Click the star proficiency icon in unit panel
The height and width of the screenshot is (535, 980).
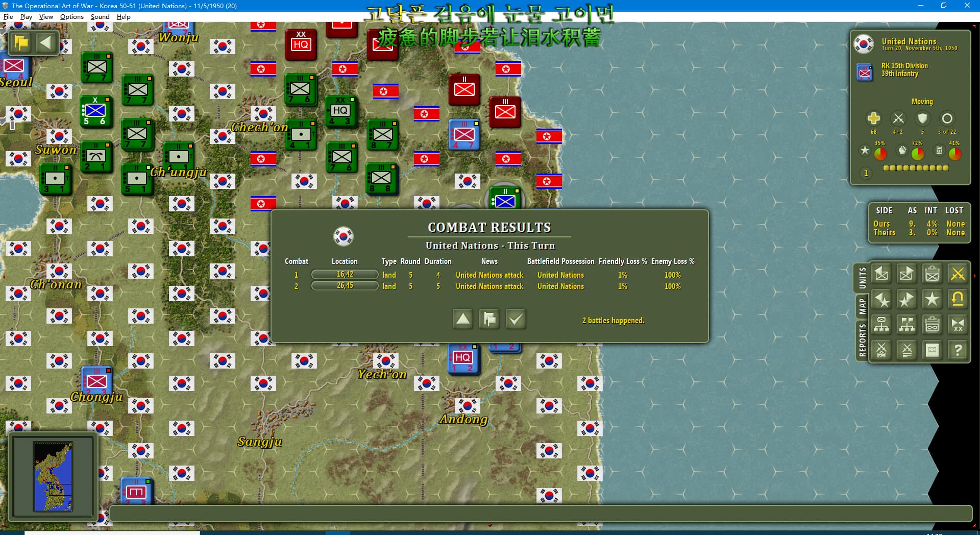[865, 150]
